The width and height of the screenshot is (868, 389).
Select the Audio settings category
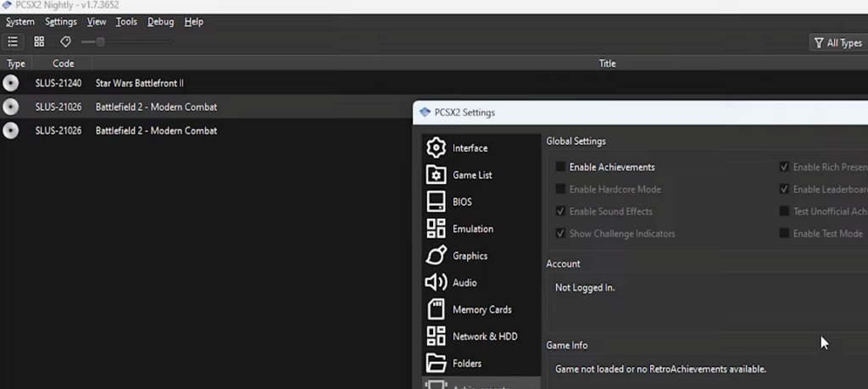point(465,283)
